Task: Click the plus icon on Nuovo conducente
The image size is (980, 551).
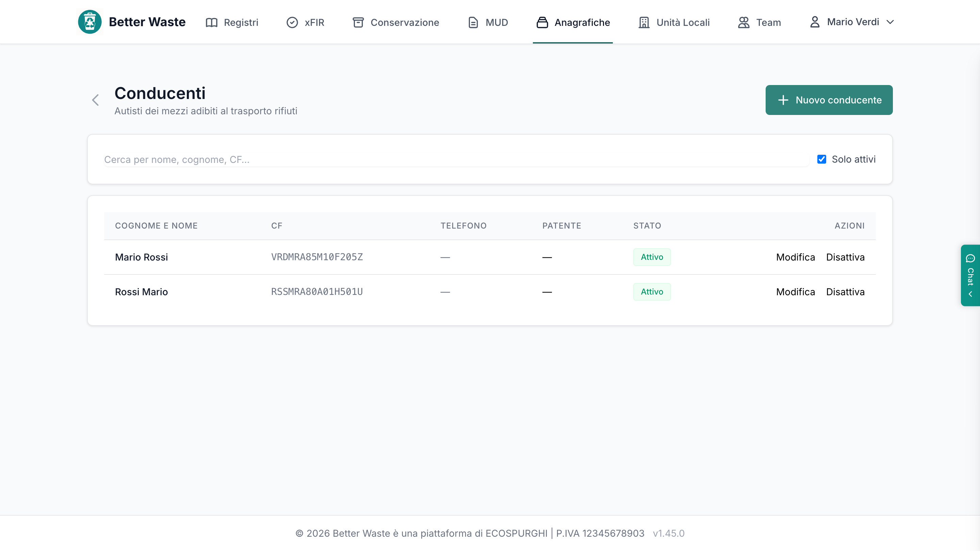Action: pyautogui.click(x=783, y=100)
